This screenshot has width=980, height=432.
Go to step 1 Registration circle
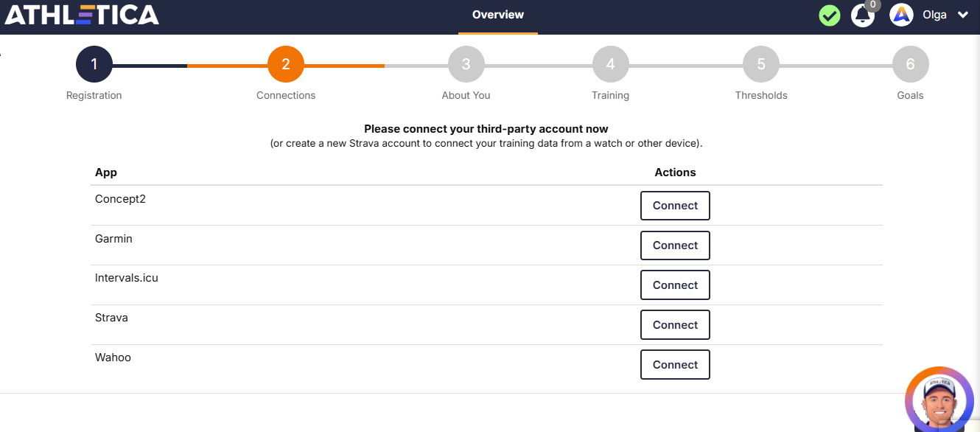tap(94, 64)
